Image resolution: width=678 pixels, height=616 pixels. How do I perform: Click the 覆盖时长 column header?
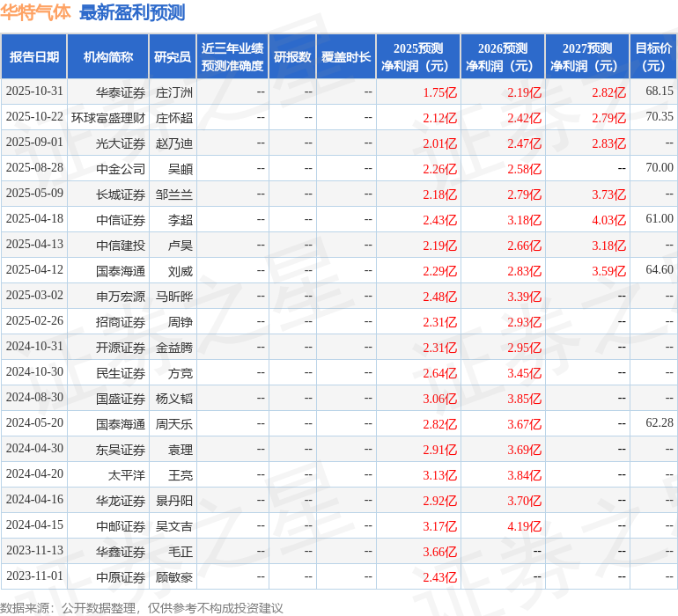tap(346, 57)
